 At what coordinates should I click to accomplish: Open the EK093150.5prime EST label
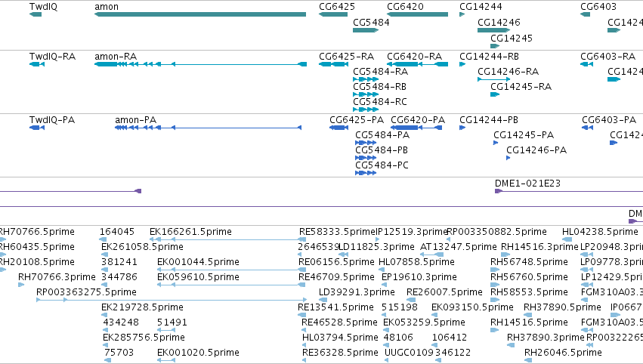pyautogui.click(x=472, y=307)
